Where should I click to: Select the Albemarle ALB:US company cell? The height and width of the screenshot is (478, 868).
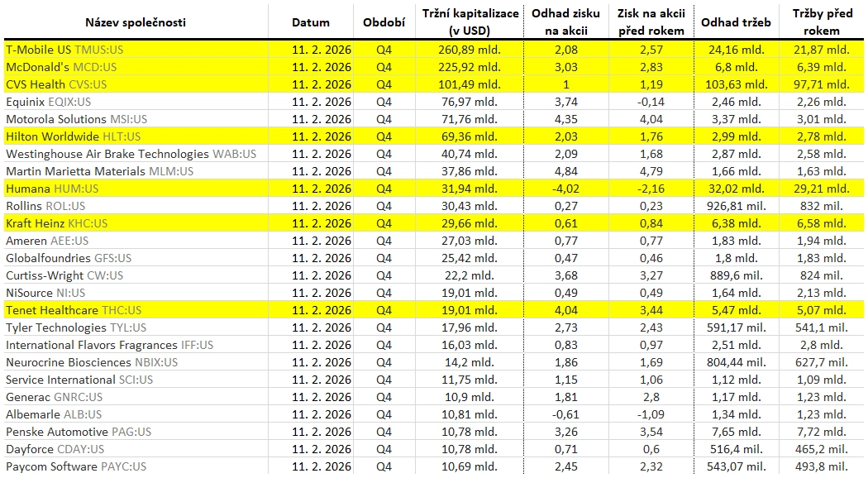point(54,415)
